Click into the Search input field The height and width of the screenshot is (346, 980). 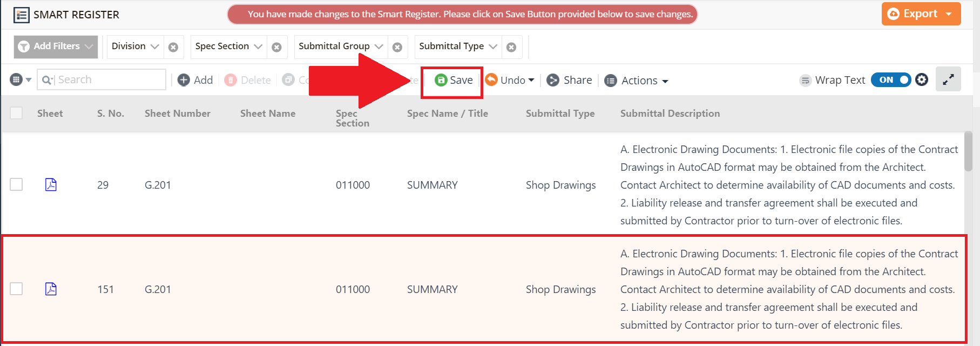tap(108, 80)
